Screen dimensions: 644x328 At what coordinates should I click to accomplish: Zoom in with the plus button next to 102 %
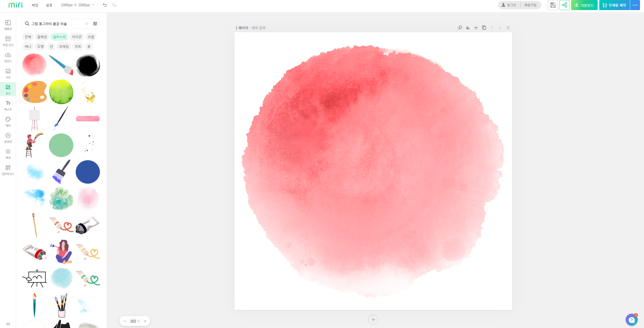click(x=145, y=321)
